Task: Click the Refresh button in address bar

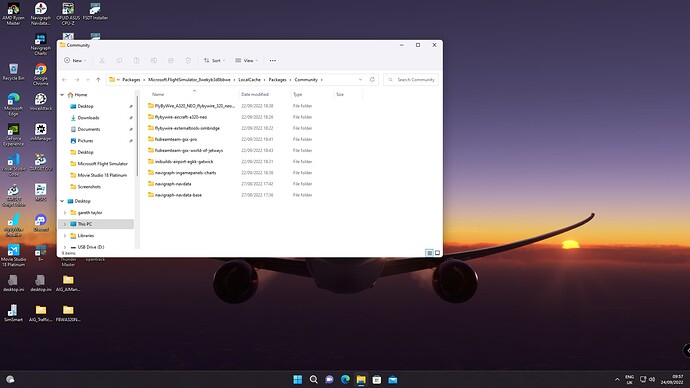Action: point(372,80)
